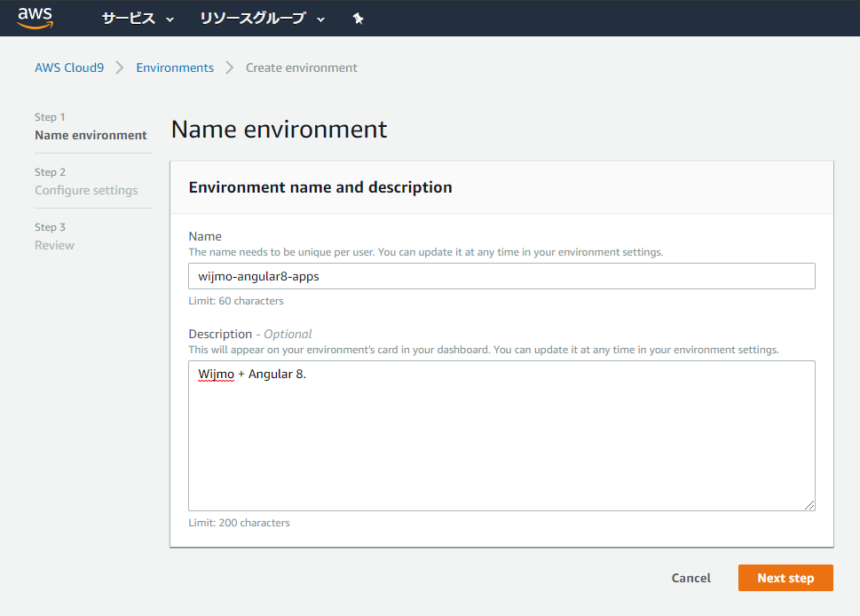
Task: Click the pin shortcut icon in header
Action: tap(359, 19)
